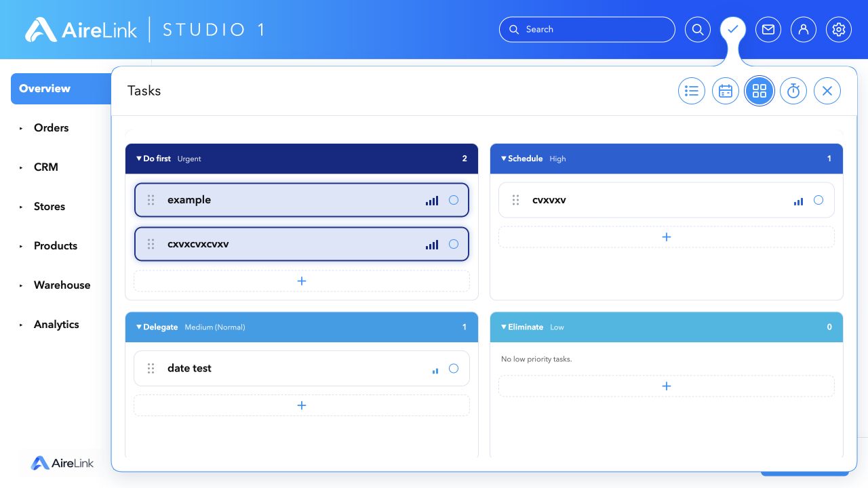This screenshot has width=868, height=488.
Task: Select the grid matrix view icon
Action: (759, 91)
